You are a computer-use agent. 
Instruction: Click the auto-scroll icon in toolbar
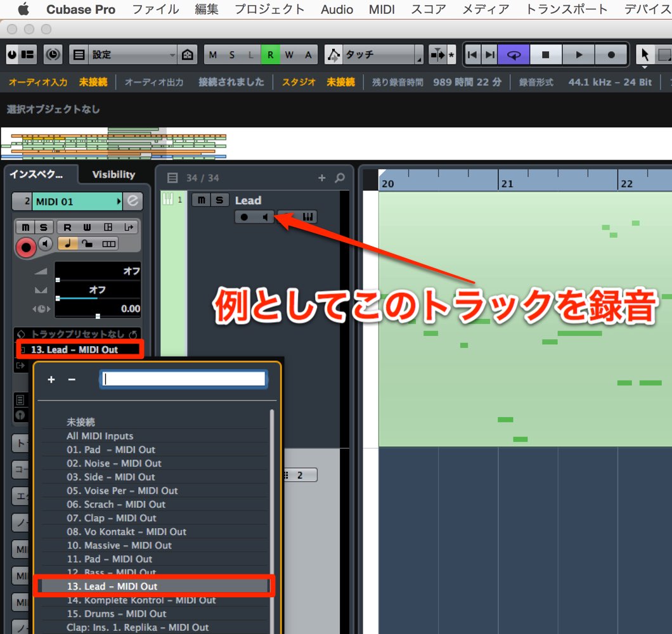pyautogui.click(x=437, y=55)
